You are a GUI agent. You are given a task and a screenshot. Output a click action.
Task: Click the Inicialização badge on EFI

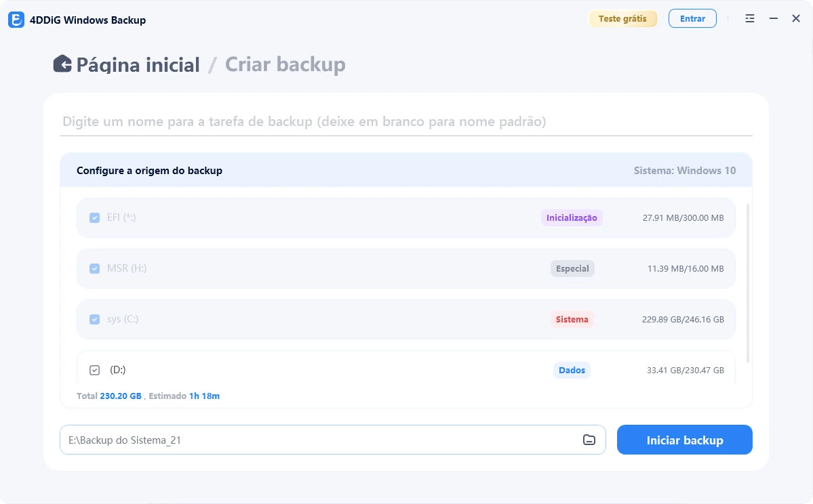[x=572, y=217]
